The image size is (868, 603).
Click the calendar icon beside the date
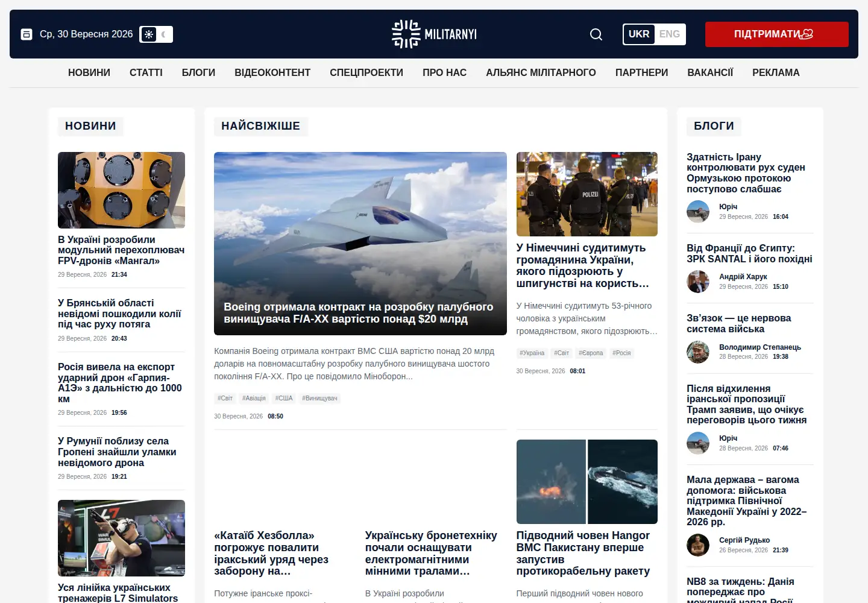(x=27, y=34)
